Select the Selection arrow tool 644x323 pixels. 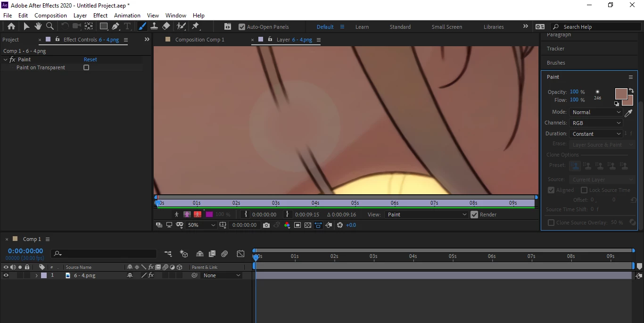[x=26, y=26]
